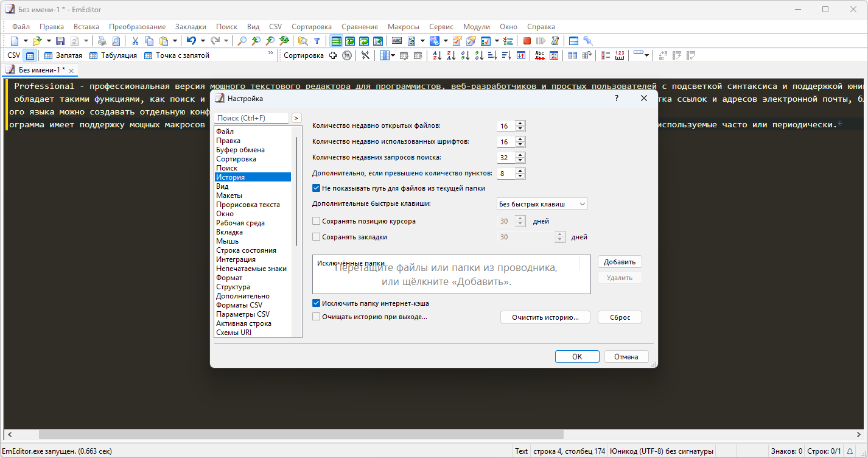Open the Без быстрых клавиш dropdown
The width and height of the screenshot is (868, 458).
542,204
